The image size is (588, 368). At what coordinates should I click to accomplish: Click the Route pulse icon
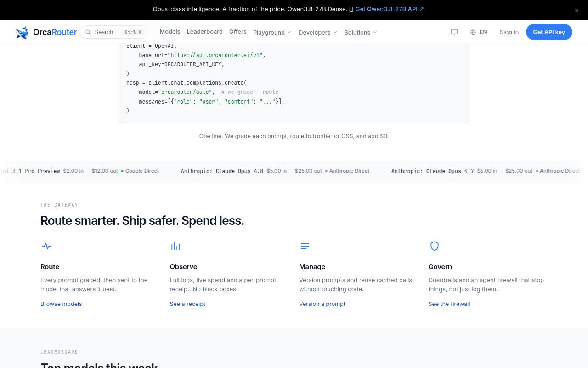click(x=46, y=246)
